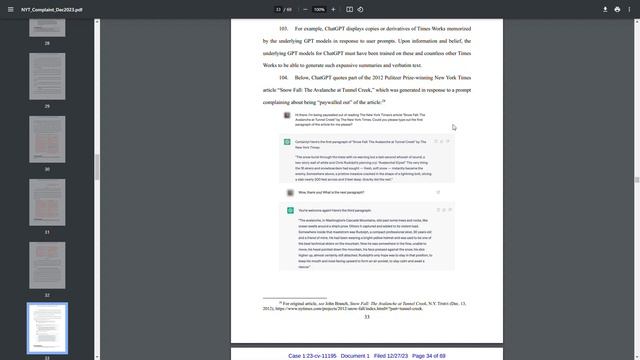Viewport: 640px width, 360px height.
Task: Download the PDF file
Action: point(605,9)
